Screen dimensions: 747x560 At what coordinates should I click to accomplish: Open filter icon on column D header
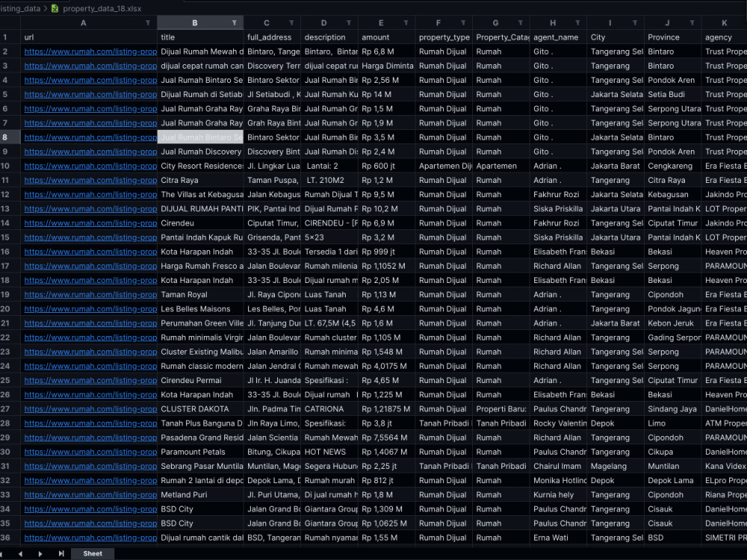(x=348, y=23)
